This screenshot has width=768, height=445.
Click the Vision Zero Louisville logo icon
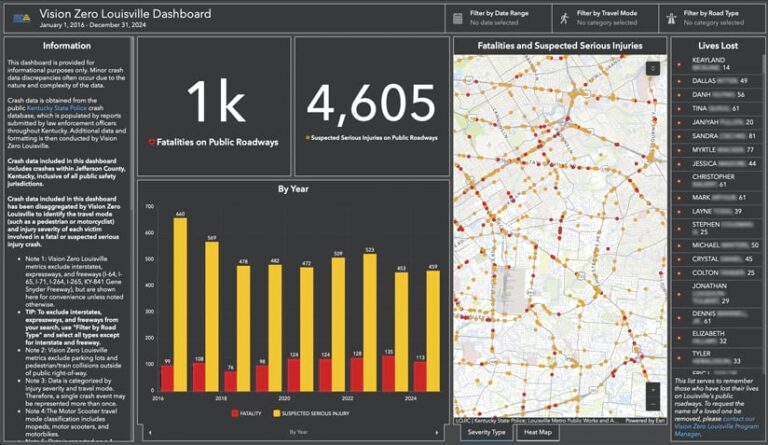(22, 19)
